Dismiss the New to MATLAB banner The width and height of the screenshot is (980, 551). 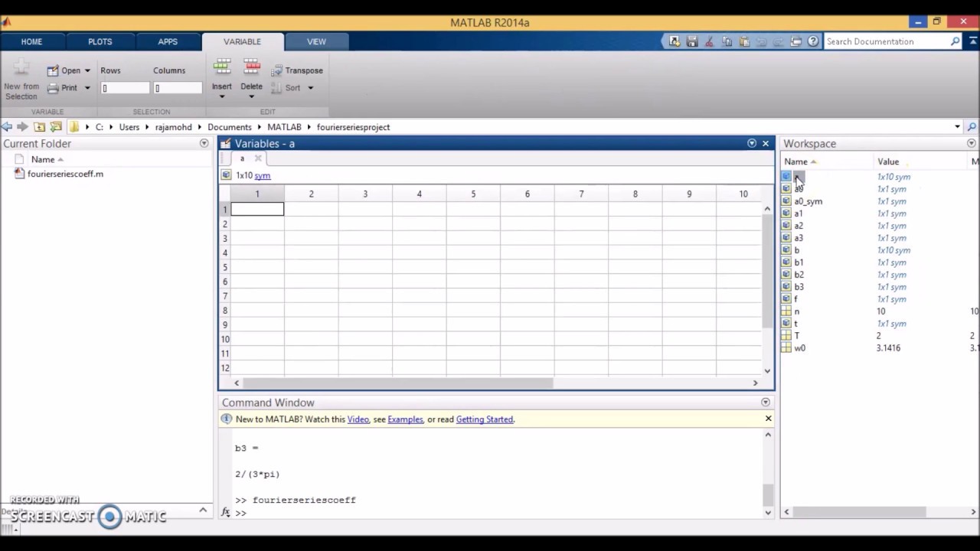coord(768,419)
